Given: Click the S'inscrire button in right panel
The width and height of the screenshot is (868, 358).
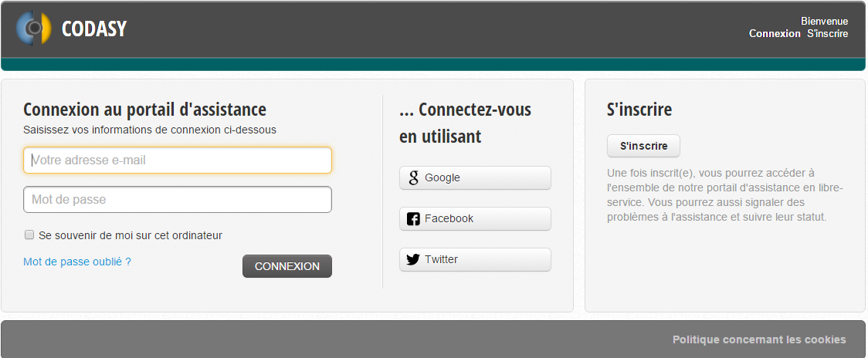Looking at the screenshot, I should (643, 146).
